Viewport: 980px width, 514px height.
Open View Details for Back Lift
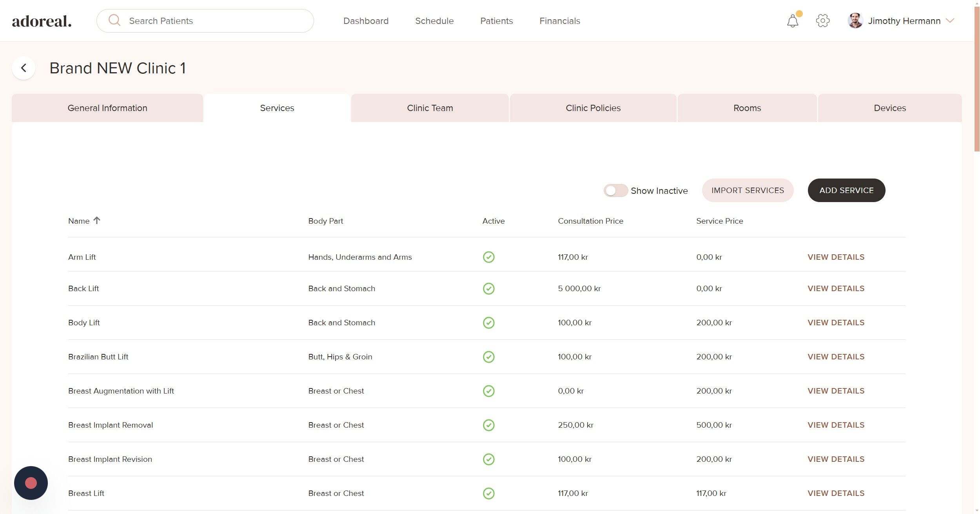(x=836, y=288)
